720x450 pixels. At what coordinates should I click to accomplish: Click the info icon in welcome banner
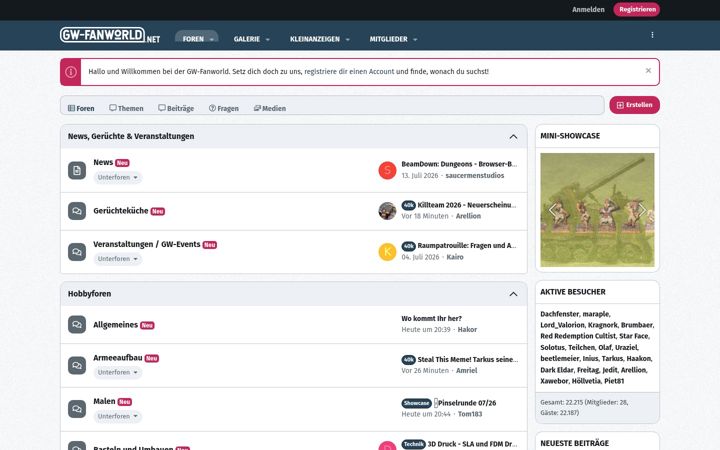[71, 72]
